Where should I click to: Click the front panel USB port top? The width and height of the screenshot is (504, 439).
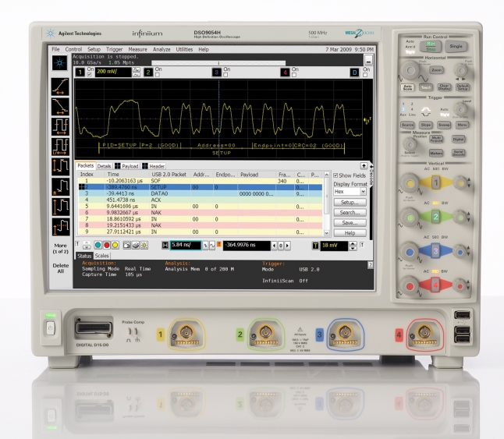tap(463, 315)
